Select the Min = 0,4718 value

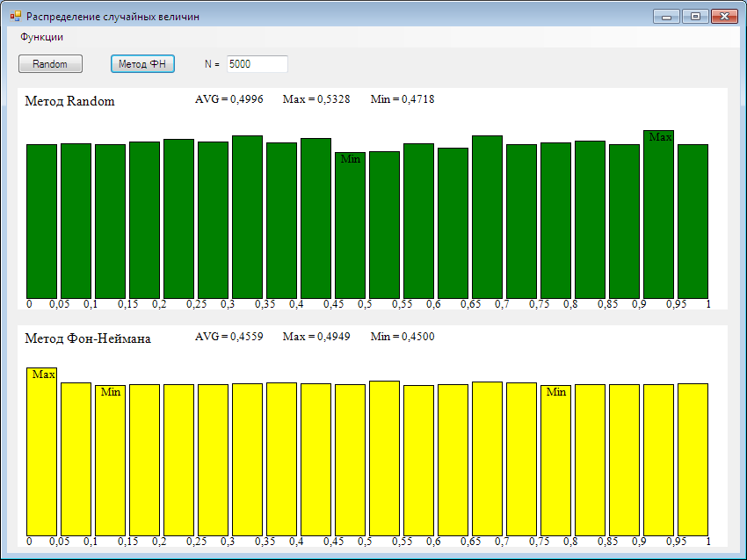[403, 99]
